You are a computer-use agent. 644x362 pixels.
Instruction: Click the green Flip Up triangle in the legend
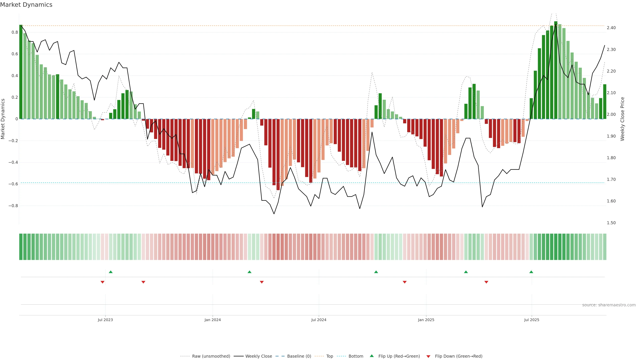coord(372,356)
